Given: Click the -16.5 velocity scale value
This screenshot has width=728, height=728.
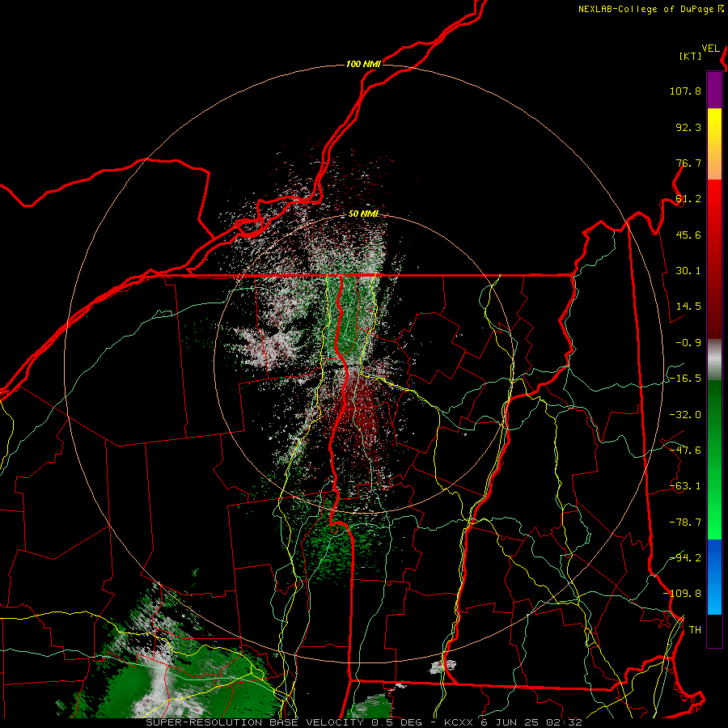Looking at the screenshot, I should [685, 379].
